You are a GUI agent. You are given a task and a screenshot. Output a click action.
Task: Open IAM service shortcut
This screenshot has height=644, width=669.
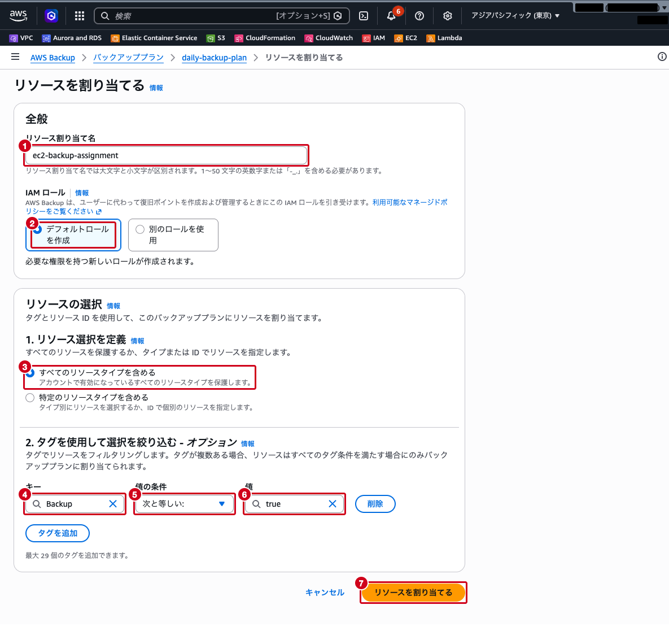click(373, 38)
